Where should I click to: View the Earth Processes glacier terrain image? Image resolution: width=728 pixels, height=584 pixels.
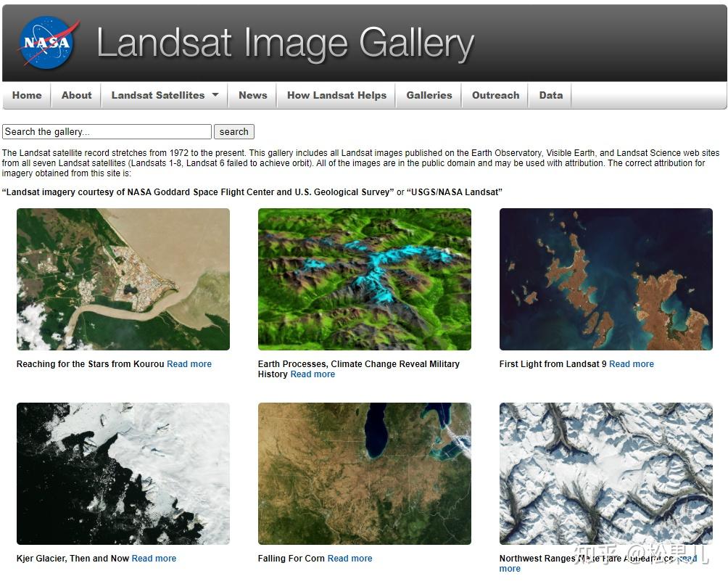coord(364,279)
